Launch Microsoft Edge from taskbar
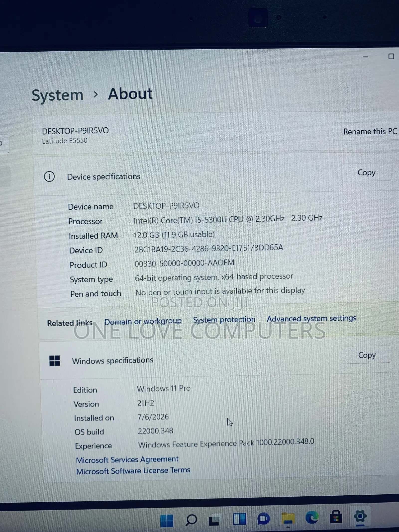The width and height of the screenshot is (399, 532). coord(312,517)
